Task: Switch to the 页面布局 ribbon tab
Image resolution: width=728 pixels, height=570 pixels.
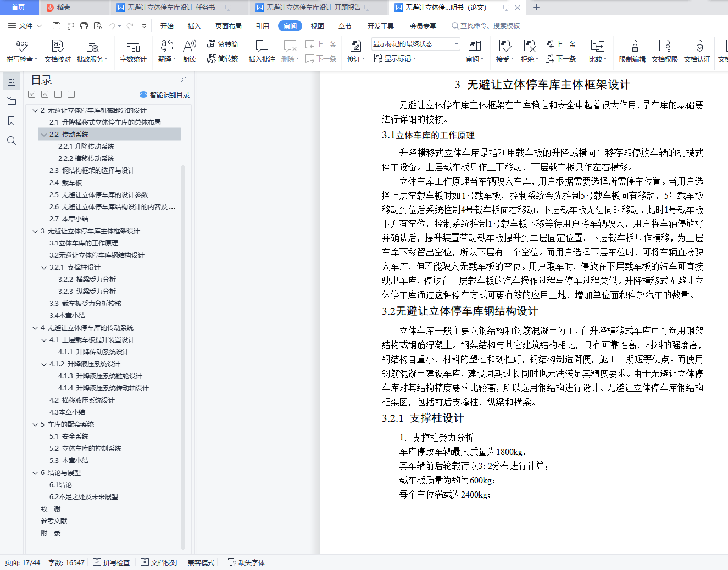Action: pos(229,26)
